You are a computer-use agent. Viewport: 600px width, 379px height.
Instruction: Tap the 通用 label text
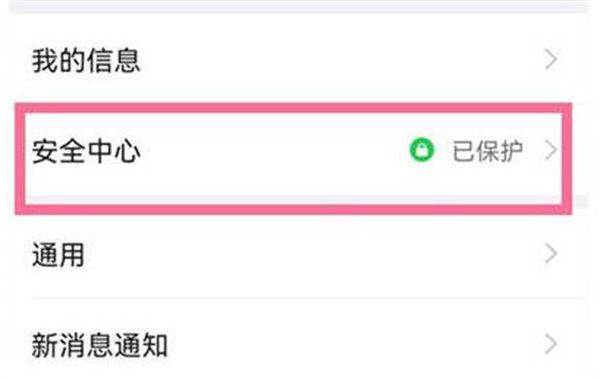tap(58, 255)
